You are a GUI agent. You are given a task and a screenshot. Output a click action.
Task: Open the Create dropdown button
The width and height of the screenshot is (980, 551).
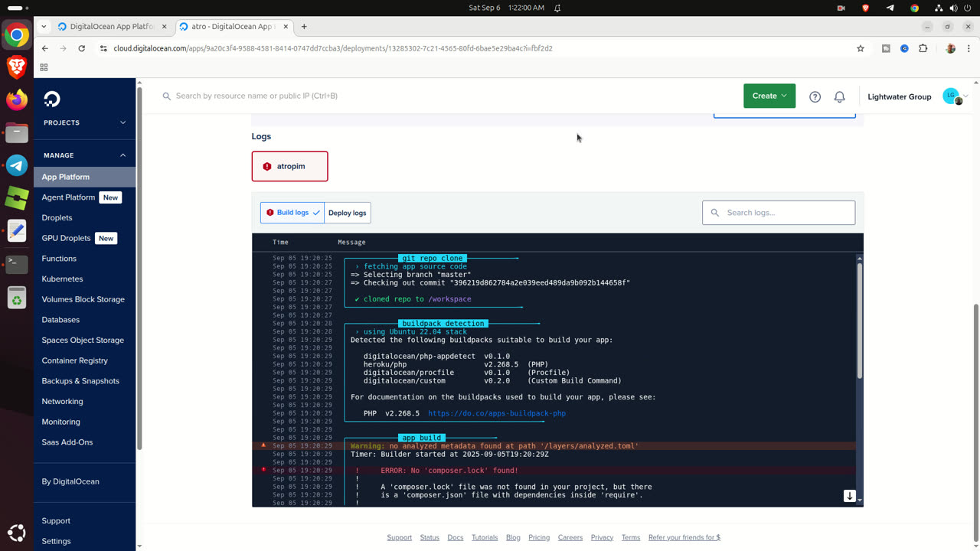(x=769, y=96)
